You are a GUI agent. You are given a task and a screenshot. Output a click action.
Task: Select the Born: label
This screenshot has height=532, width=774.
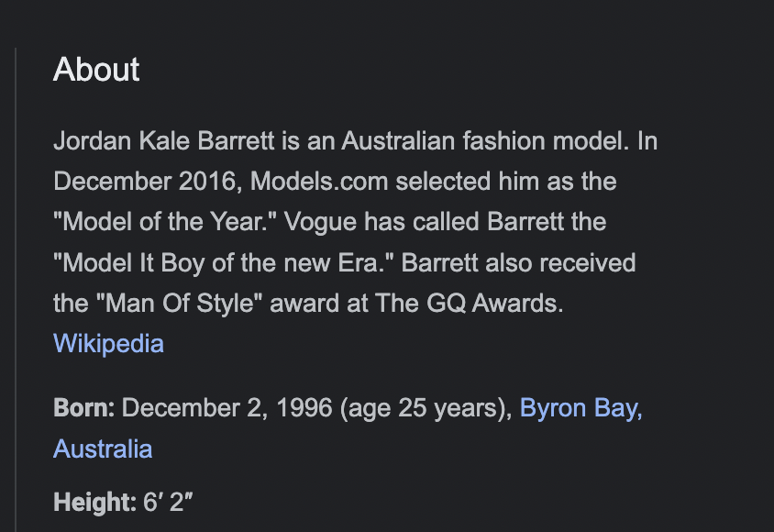point(84,408)
